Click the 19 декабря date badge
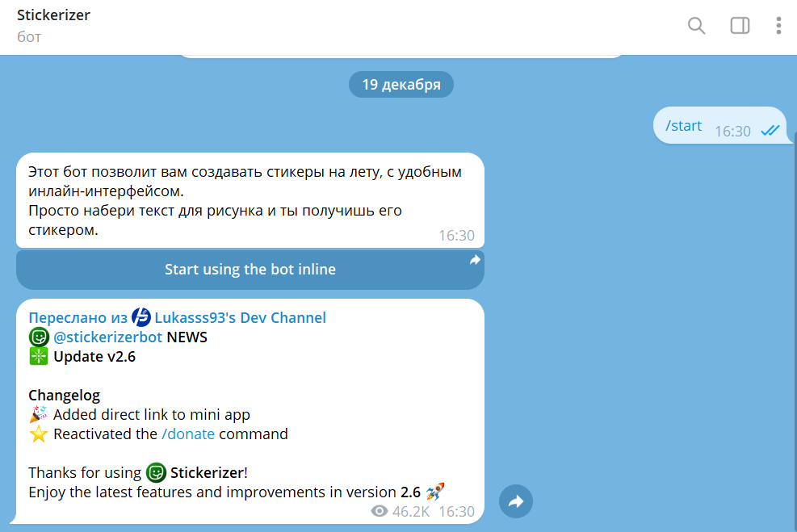The image size is (797, 532). [x=401, y=85]
